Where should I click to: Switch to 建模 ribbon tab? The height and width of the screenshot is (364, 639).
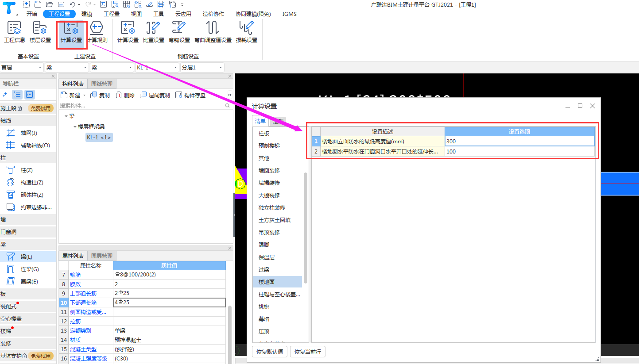click(x=87, y=14)
